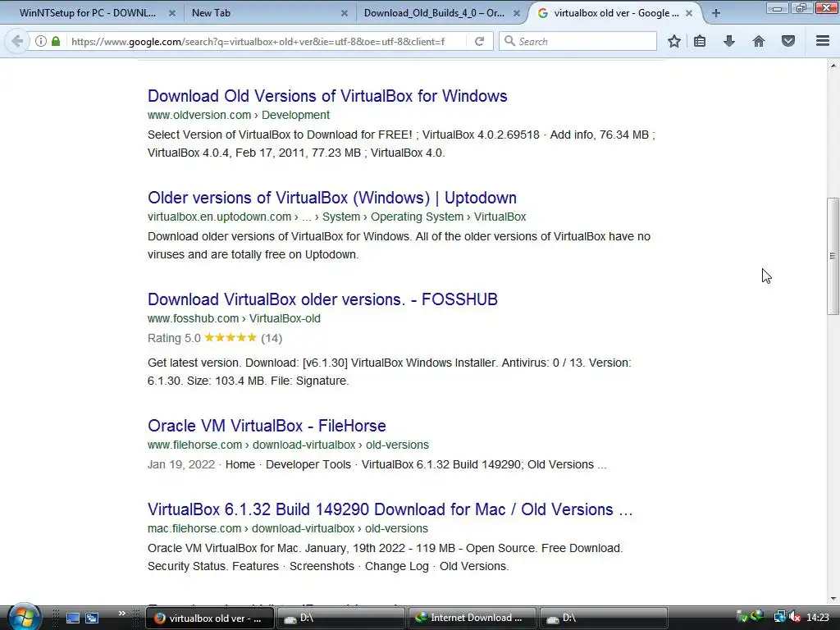Close the virtualbox old ver Google tab
The height and width of the screenshot is (630, 840).
pos(689,13)
